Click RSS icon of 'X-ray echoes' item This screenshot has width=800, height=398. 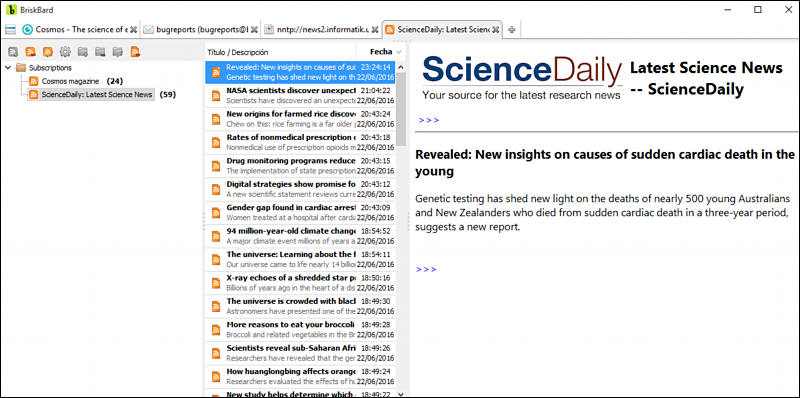[216, 283]
